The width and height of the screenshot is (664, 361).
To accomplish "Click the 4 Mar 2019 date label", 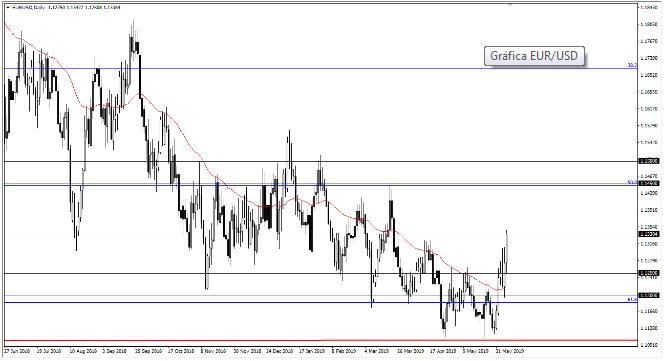I will pyautogui.click(x=376, y=351).
